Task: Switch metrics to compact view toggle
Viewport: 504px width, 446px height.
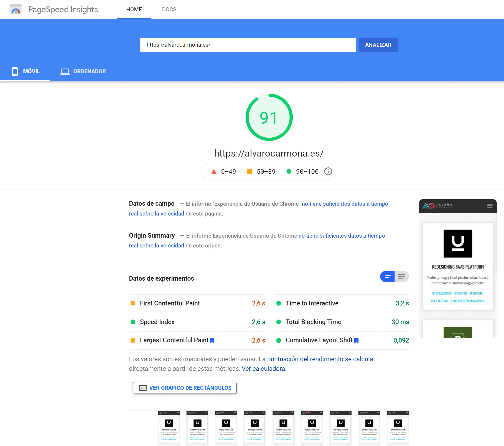Action: pos(387,276)
